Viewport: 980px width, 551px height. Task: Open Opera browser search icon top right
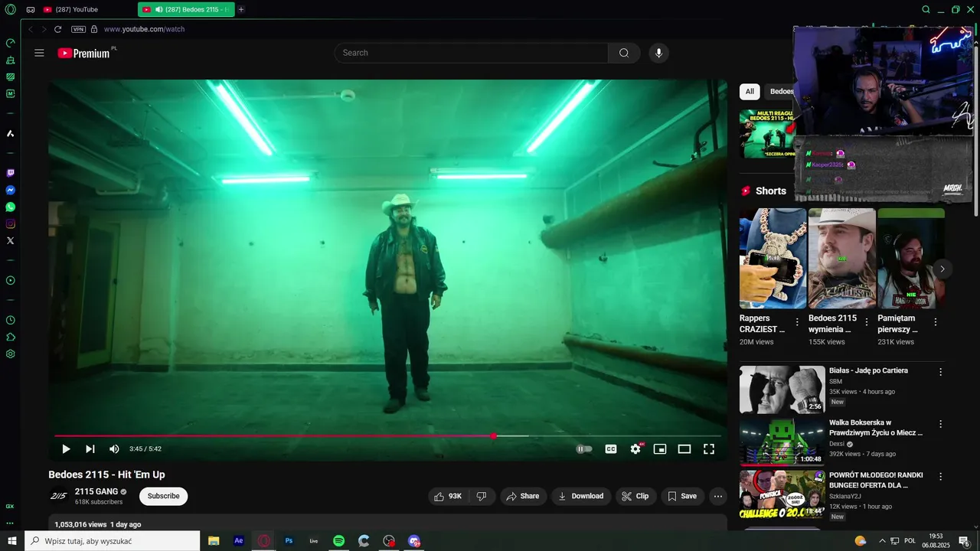point(926,10)
